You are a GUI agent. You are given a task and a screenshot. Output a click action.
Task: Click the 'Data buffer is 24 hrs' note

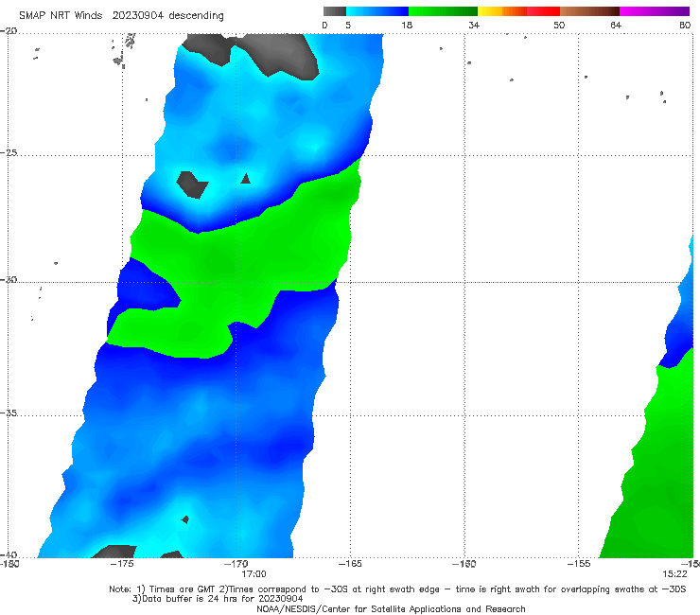[218, 599]
